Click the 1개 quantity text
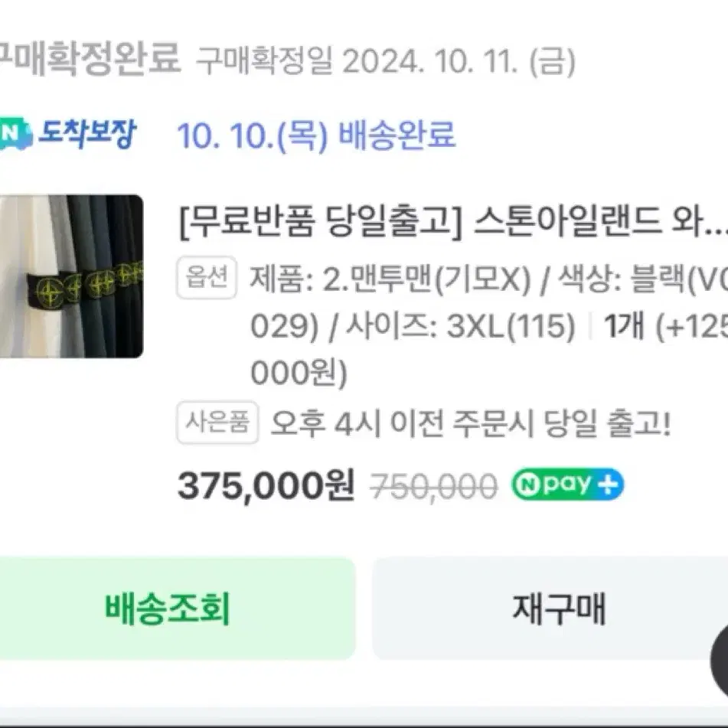Screen dimensions: 728x728 point(624,325)
